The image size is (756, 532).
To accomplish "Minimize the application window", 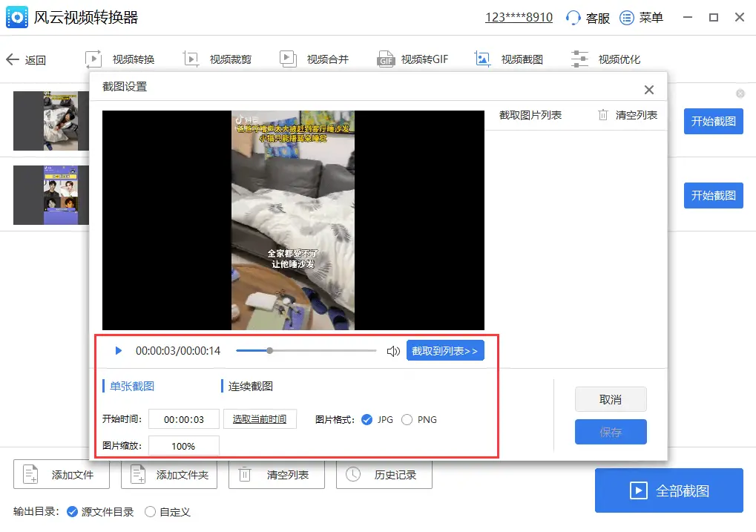I will (688, 17).
